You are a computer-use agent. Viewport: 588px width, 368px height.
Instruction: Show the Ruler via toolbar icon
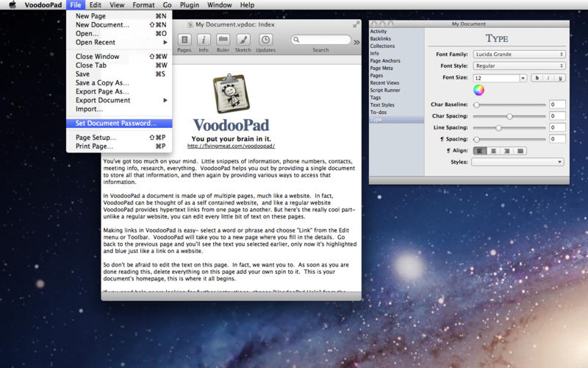[x=223, y=40]
